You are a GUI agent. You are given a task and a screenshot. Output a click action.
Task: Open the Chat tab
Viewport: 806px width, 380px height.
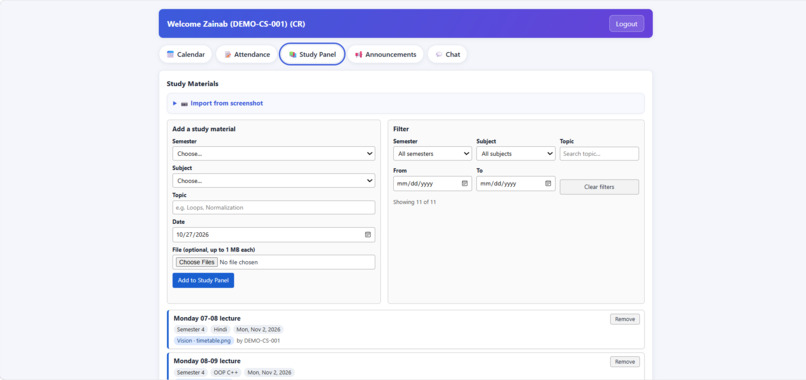point(447,55)
